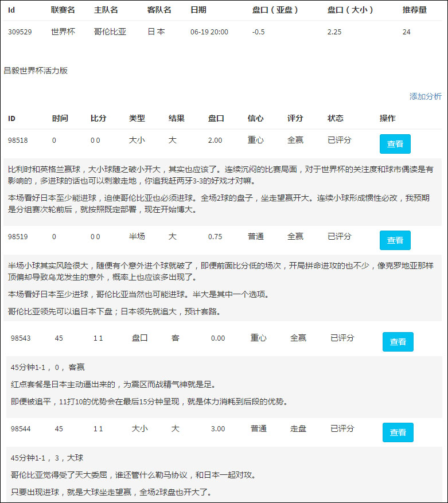Click the 世界杯 league cell
The width and height of the screenshot is (448, 503).
[x=63, y=32]
